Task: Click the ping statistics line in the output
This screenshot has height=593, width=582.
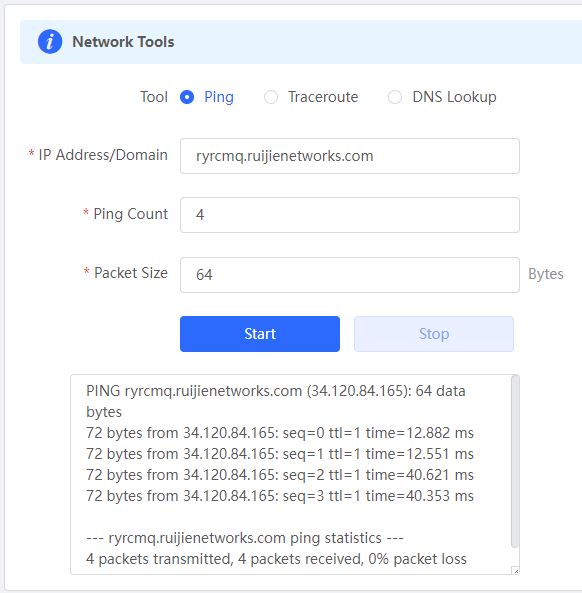Action: 245,538
